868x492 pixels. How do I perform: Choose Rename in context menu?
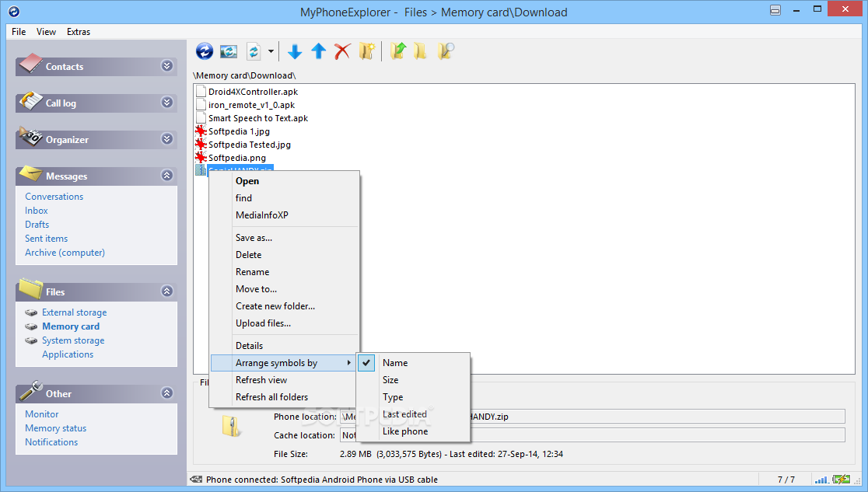[x=283, y=272]
